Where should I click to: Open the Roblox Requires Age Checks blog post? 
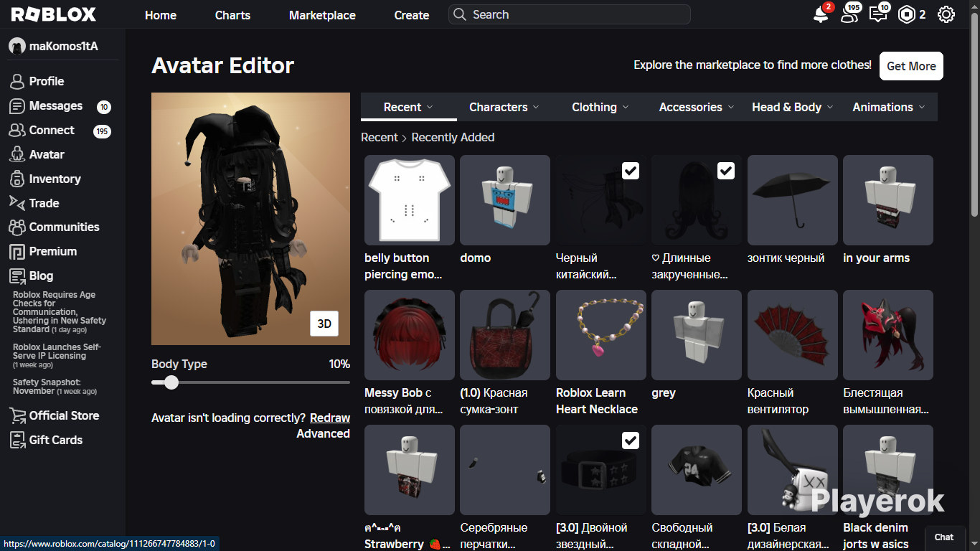point(60,312)
